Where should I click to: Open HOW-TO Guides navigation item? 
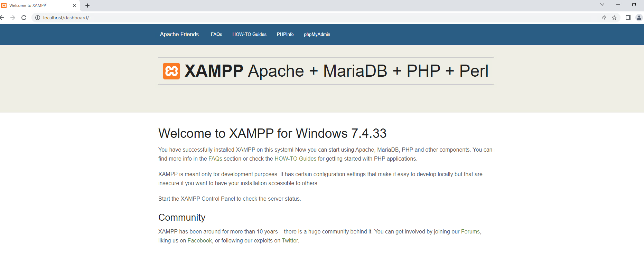[250, 34]
